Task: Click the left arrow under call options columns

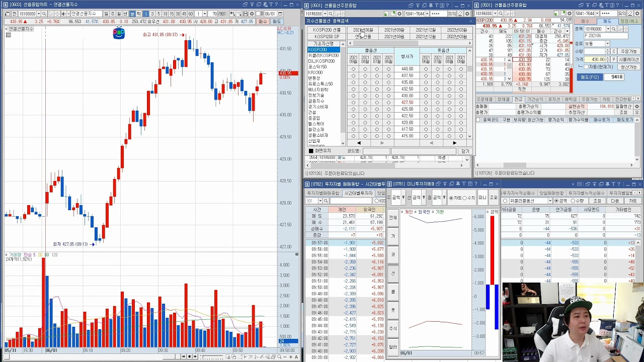Action: click(x=359, y=143)
